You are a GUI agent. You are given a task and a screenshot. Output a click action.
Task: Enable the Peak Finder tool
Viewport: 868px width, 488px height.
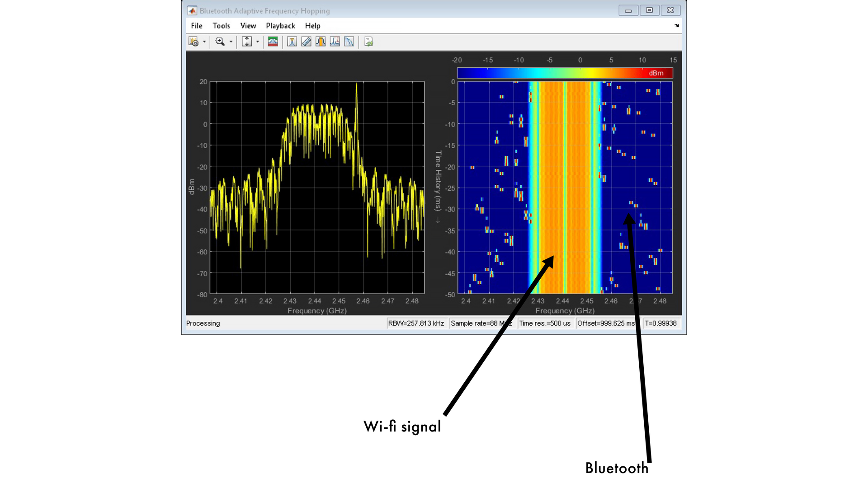334,42
